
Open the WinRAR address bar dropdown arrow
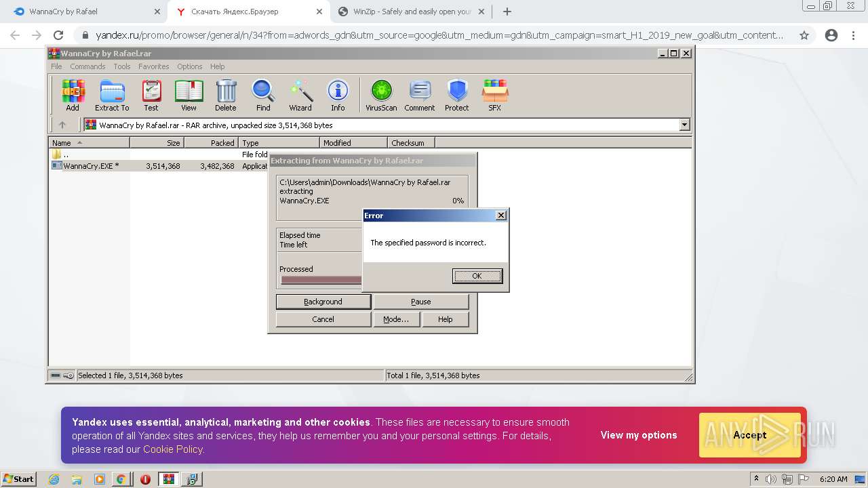pyautogui.click(x=684, y=125)
